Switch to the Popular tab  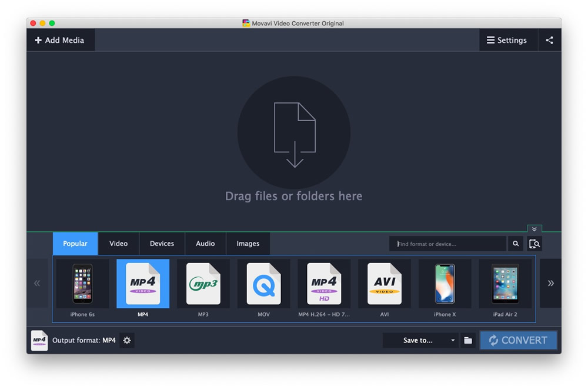click(x=75, y=243)
